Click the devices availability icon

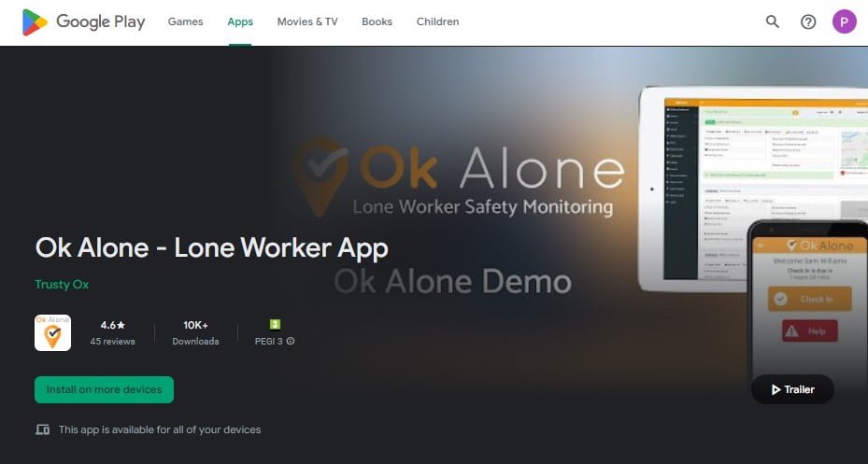43,429
